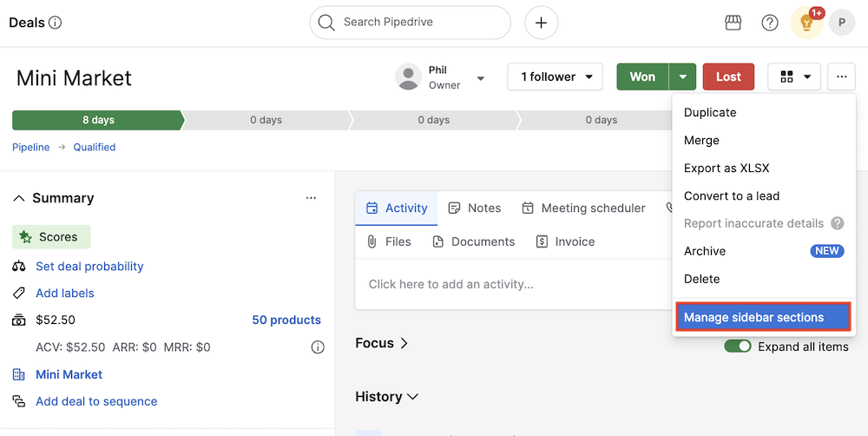Click the Deals info icon
This screenshot has height=436, width=868.
[56, 23]
